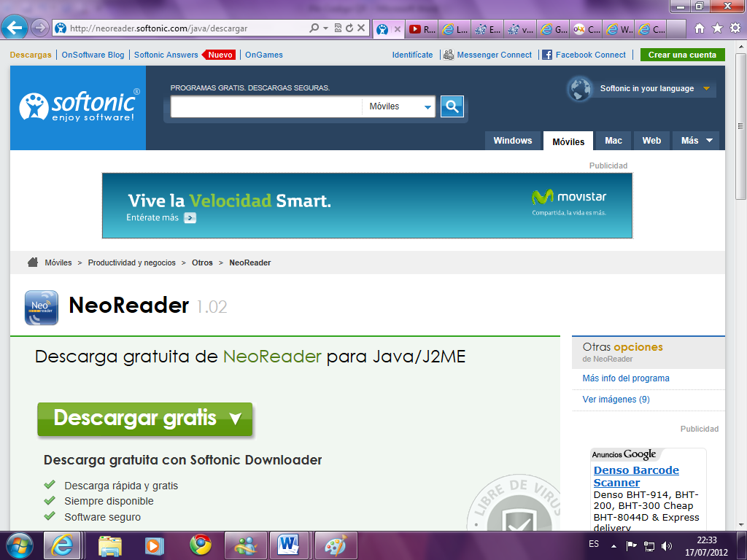Click the NeoReader app icon

(42, 307)
